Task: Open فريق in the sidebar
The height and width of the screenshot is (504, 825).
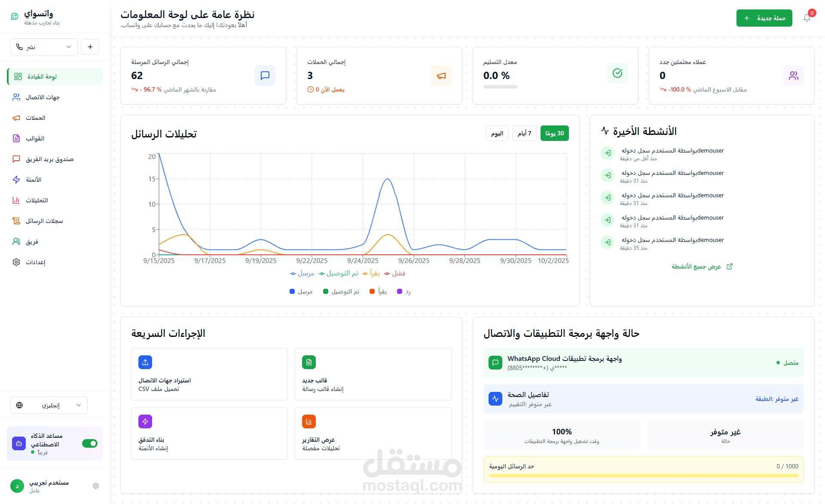Action: coord(55,241)
